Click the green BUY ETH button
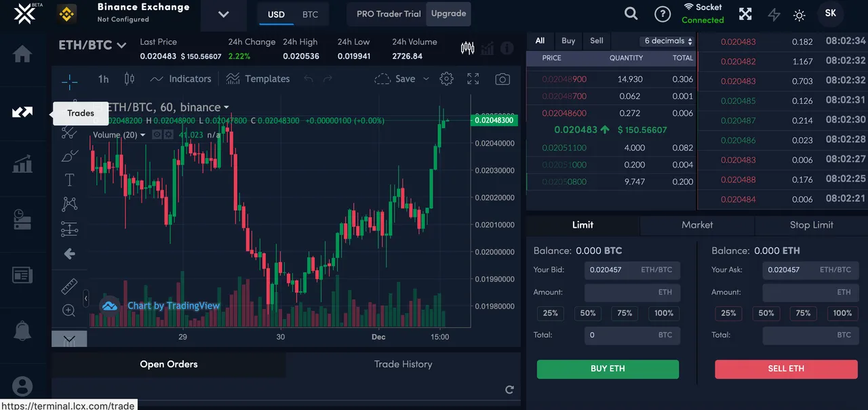 tap(608, 369)
